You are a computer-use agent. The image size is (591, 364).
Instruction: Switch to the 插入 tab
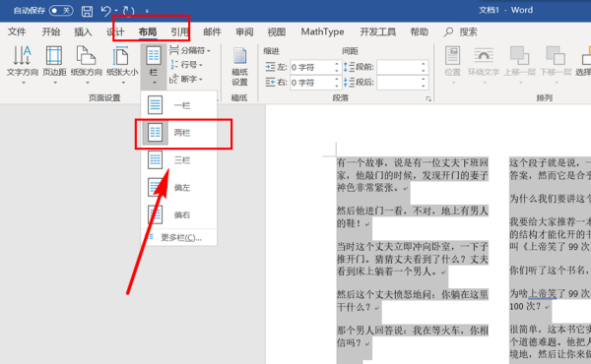point(83,32)
